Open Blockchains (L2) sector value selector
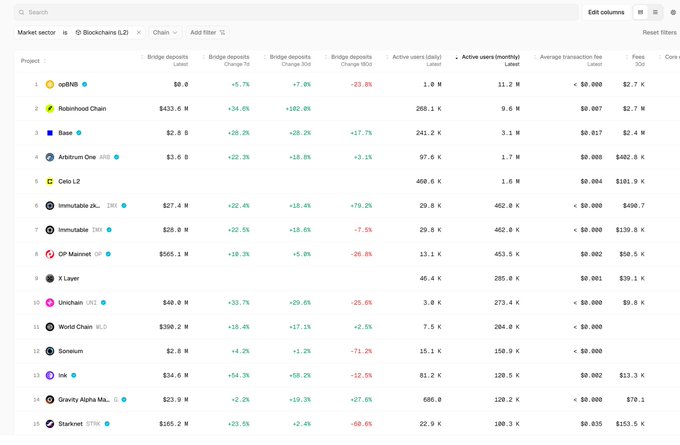Viewport: 680px width, 445px height. [x=102, y=33]
